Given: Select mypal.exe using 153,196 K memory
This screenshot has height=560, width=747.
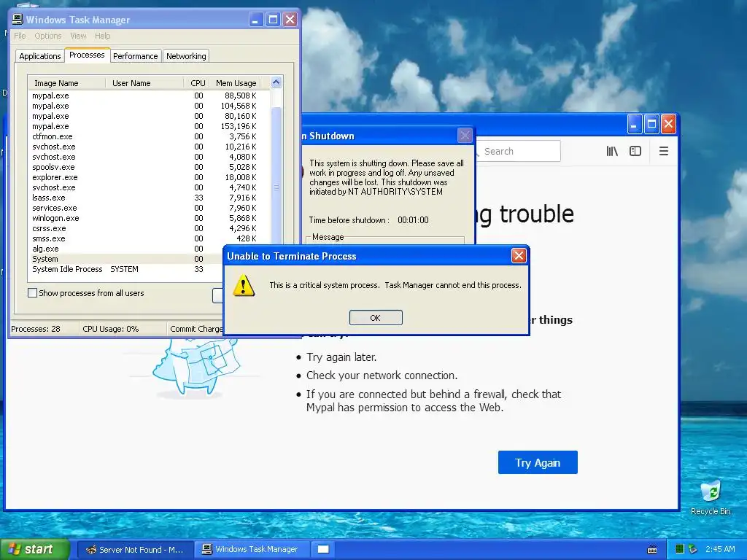Looking at the screenshot, I should [x=148, y=126].
